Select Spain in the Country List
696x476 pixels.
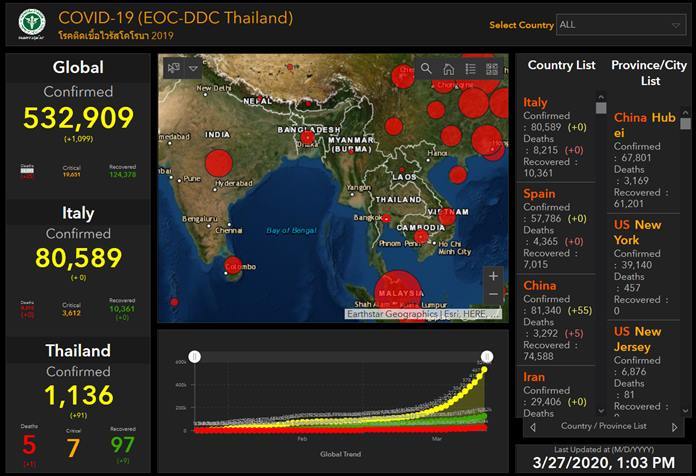click(540, 193)
